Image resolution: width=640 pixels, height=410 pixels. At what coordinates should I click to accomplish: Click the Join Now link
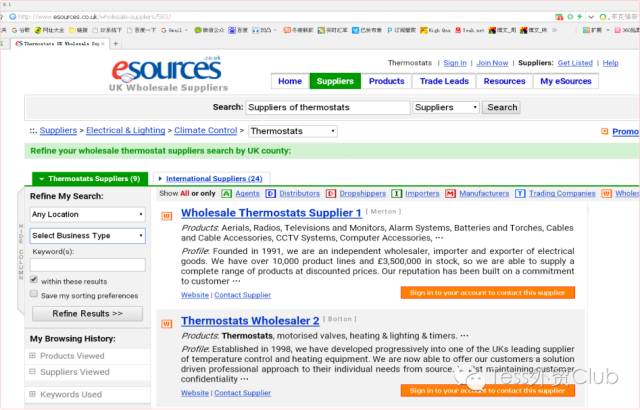tap(492, 63)
